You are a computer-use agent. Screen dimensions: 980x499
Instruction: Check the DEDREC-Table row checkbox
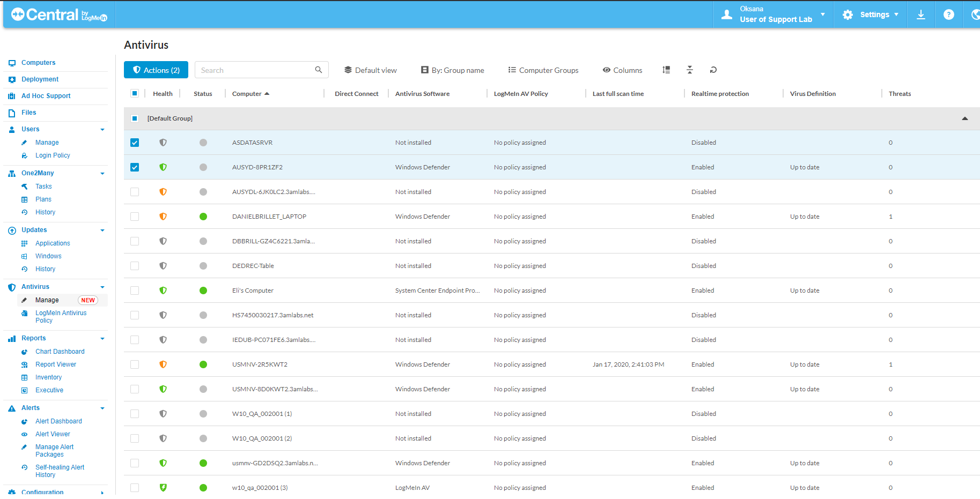[x=135, y=266]
